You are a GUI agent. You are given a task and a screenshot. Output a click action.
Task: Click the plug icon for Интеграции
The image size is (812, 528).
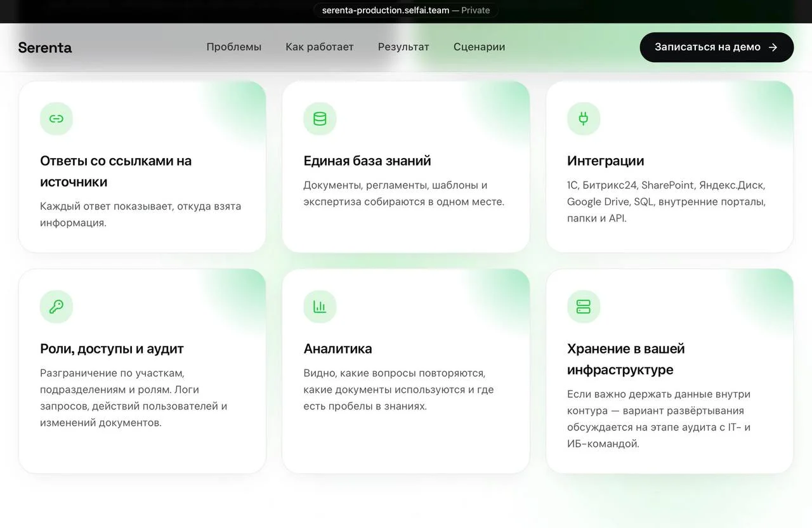pyautogui.click(x=584, y=119)
